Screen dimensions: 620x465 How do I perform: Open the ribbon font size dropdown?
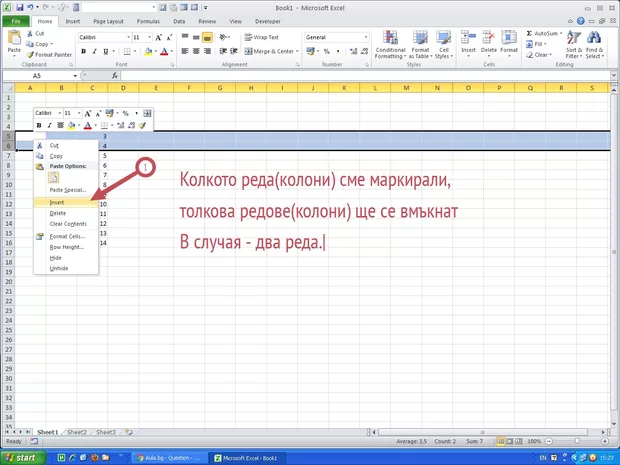pyautogui.click(x=149, y=38)
